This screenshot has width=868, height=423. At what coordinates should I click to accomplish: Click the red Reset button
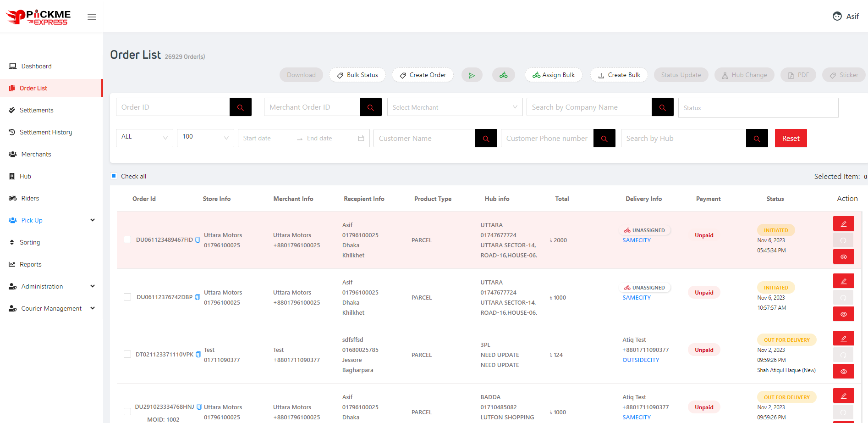[x=791, y=139]
